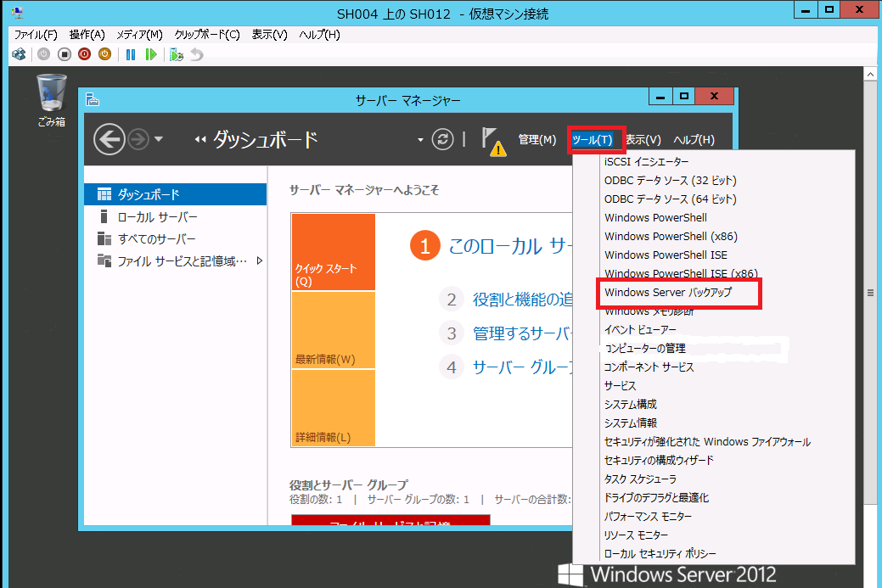Screen dimensions: 882x588
Task: Choose ODBC データ ソース (64 ビット)
Action: coord(670,199)
